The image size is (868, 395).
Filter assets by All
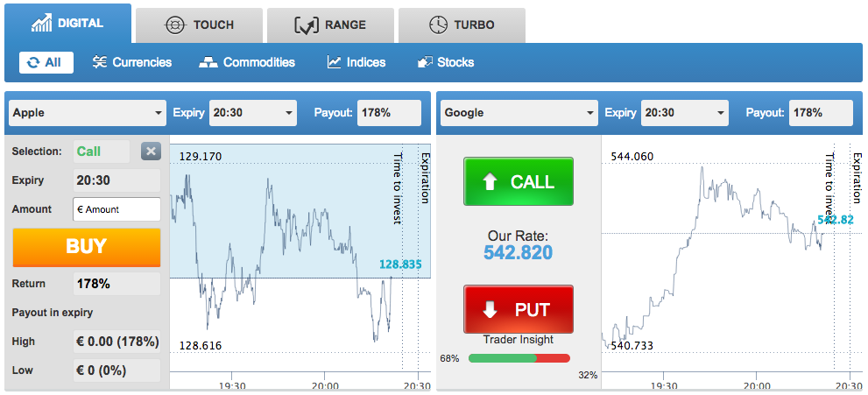click(x=46, y=62)
